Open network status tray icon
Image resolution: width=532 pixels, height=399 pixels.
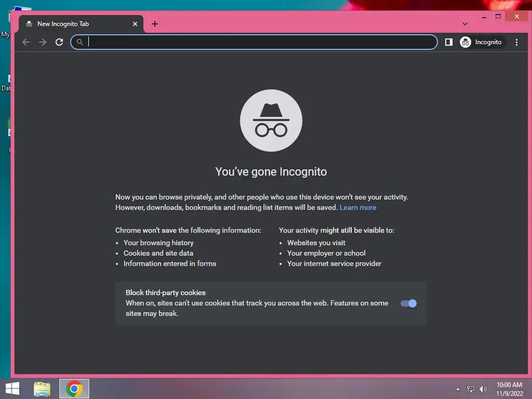pyautogui.click(x=471, y=389)
